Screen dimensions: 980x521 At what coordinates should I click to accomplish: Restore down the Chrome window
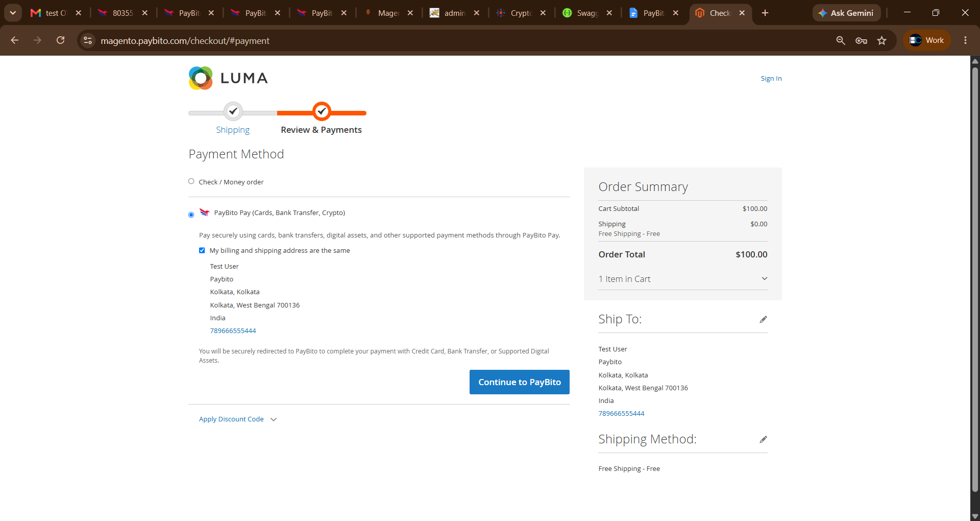point(936,13)
